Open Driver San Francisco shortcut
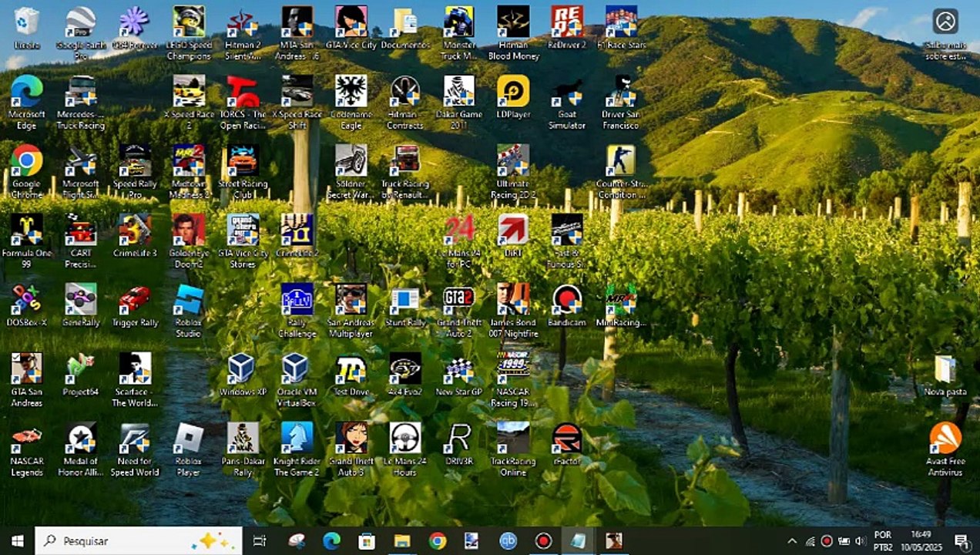The width and height of the screenshot is (980, 555). coord(620,102)
